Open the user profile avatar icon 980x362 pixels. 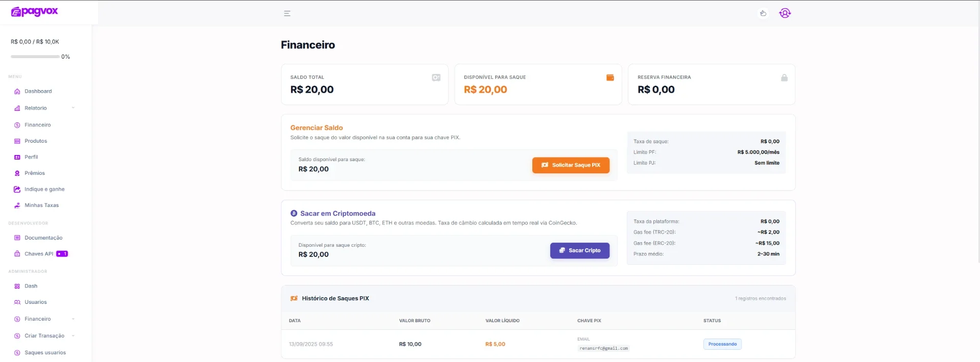click(785, 13)
